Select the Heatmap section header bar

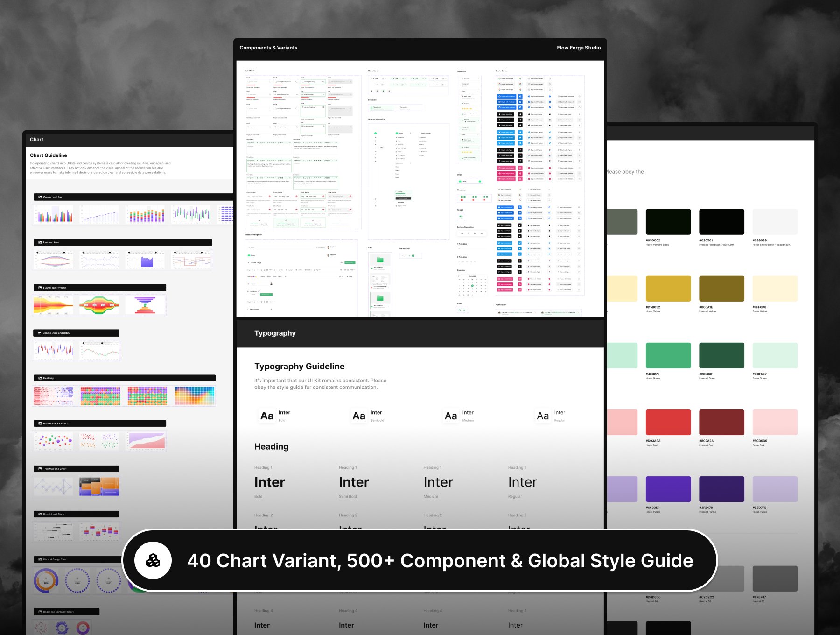125,378
